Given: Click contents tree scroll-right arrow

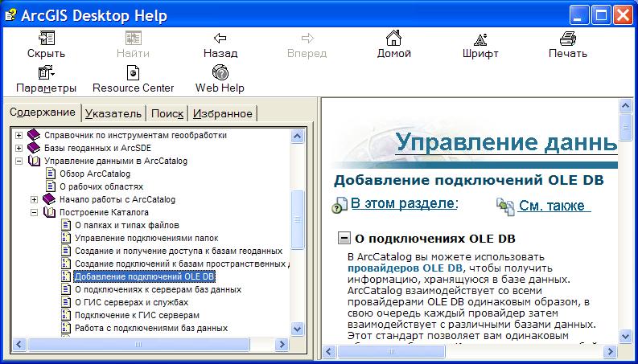Looking at the screenshot, I should coord(281,345).
